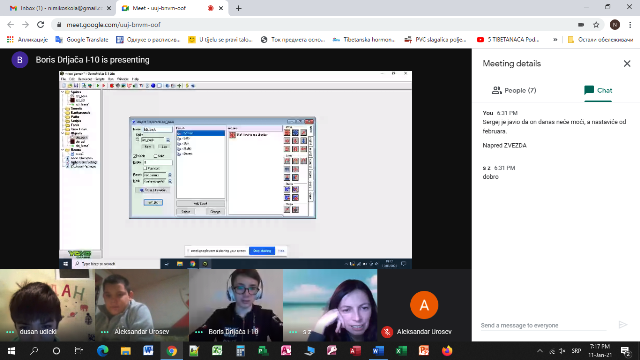This screenshot has height=360, width=640.
Task: Reload the Meet page
Action: point(40,24)
